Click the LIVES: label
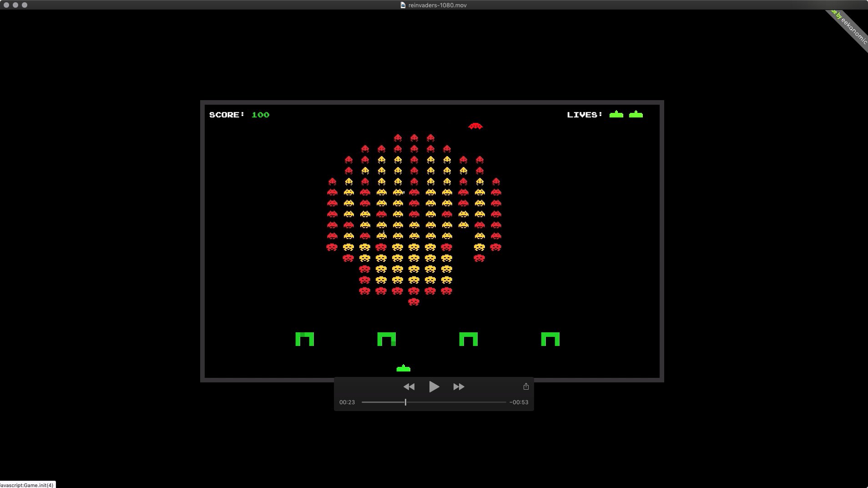The height and width of the screenshot is (488, 868). (585, 115)
